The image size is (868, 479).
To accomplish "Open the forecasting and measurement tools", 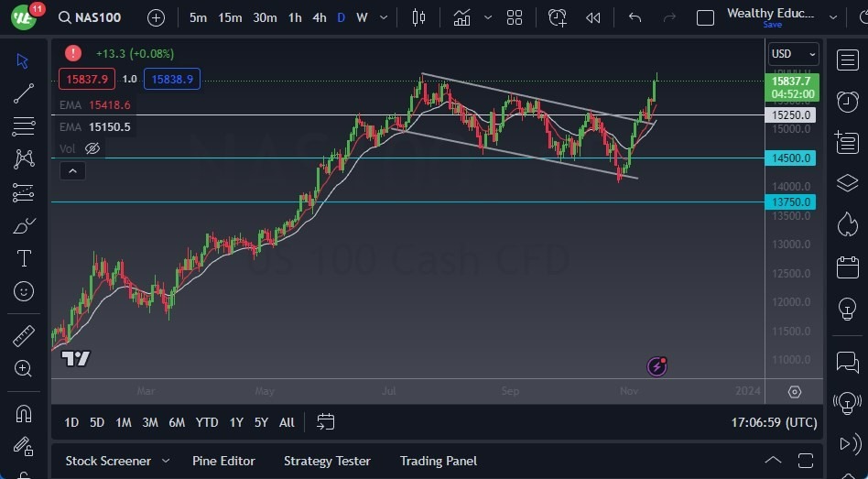I will (24, 192).
